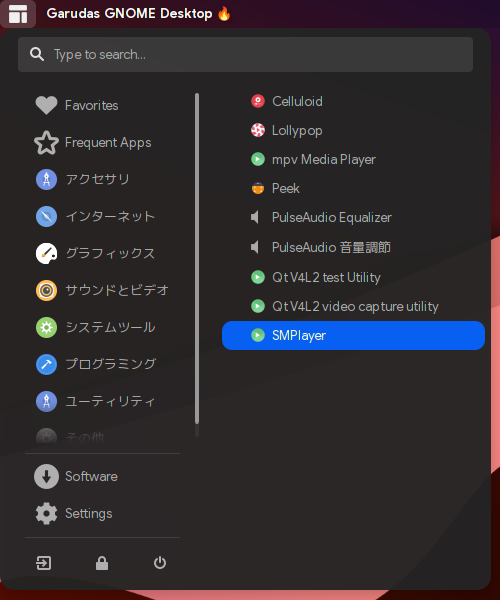Open the サウンドとビデオ category
500x600 pixels.
103,290
